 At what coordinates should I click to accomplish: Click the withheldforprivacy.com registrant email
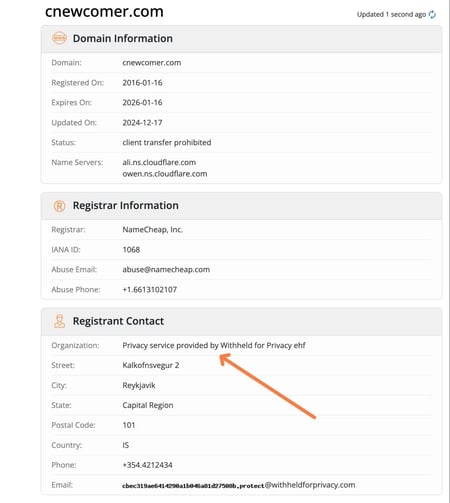click(x=239, y=485)
